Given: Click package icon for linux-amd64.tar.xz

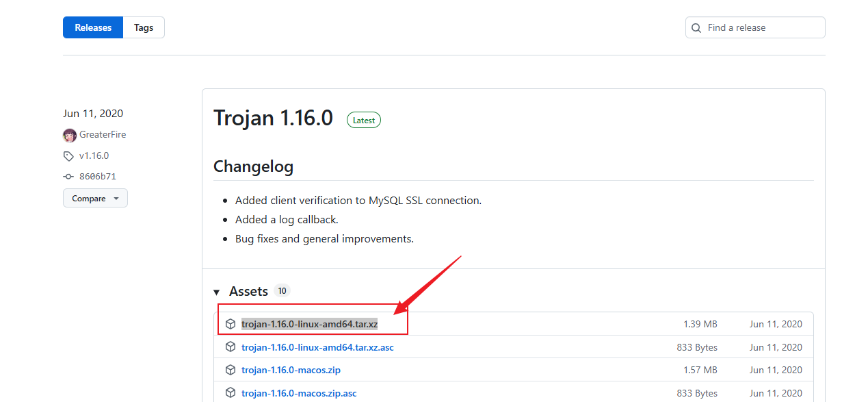Looking at the screenshot, I should (231, 324).
